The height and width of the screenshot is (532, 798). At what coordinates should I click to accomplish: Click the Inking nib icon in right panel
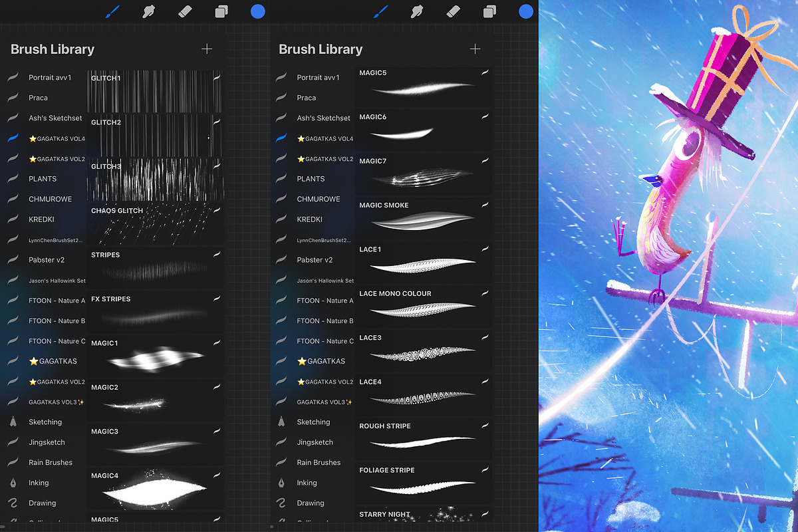tap(281, 483)
